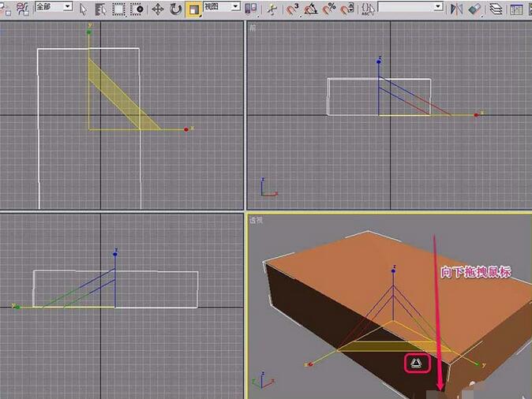Viewport: 532px width, 399px height.
Task: Click the Use Pivot Point Center button
Action: click(x=251, y=9)
